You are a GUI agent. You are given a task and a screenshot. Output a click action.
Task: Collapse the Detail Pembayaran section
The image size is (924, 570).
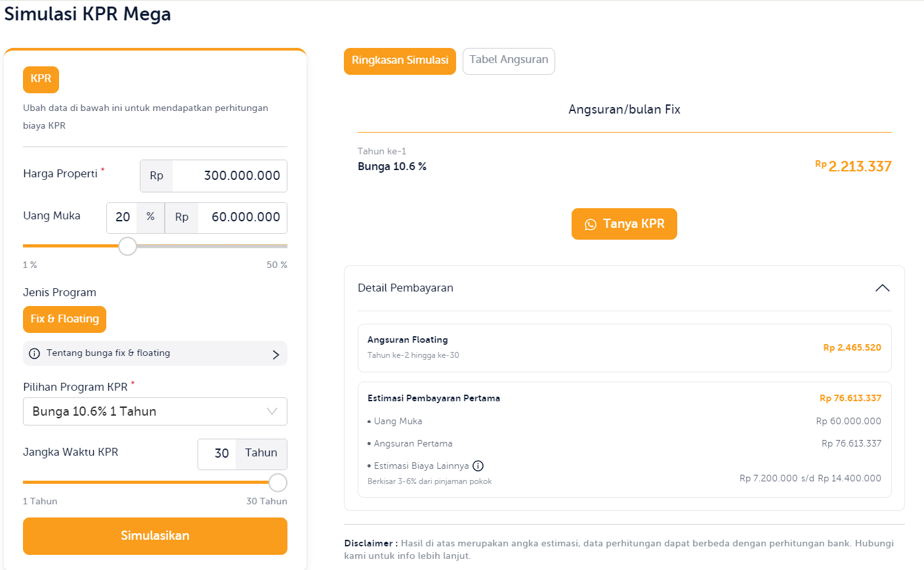[882, 288]
